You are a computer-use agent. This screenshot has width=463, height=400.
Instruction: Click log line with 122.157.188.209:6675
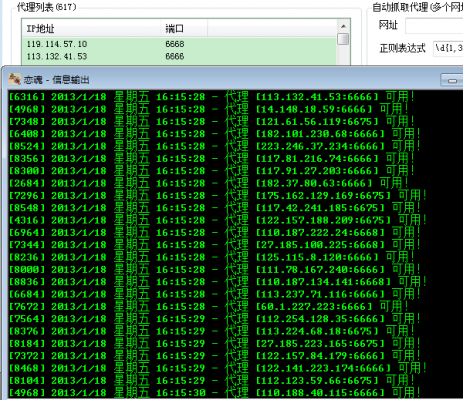click(x=218, y=220)
